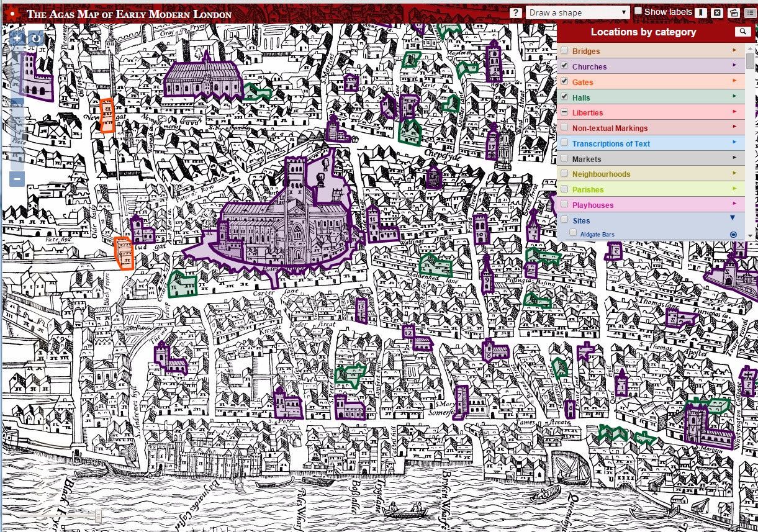
Task: Select the orange Newgate gate outline
Action: pyautogui.click(x=107, y=115)
